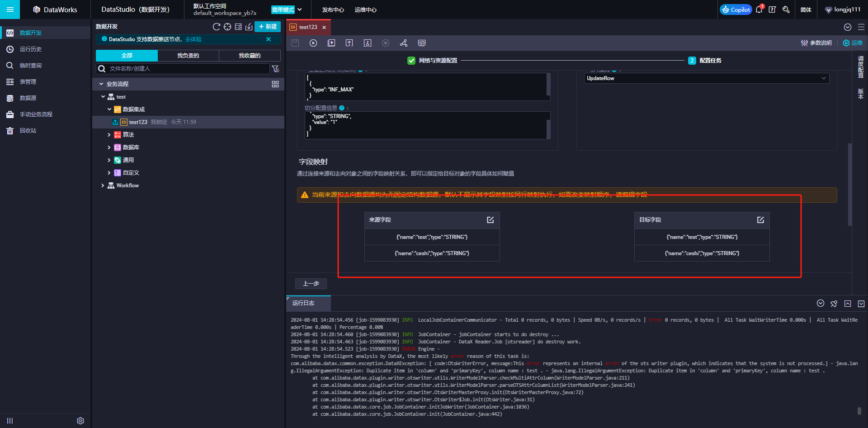The width and height of the screenshot is (868, 428).
Task: Collapse the 运行日志 panel with circle arrow
Action: (821, 303)
